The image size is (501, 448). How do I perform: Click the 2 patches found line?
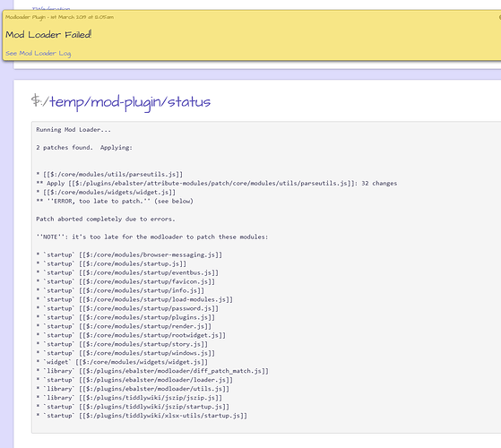pyautogui.click(x=84, y=148)
